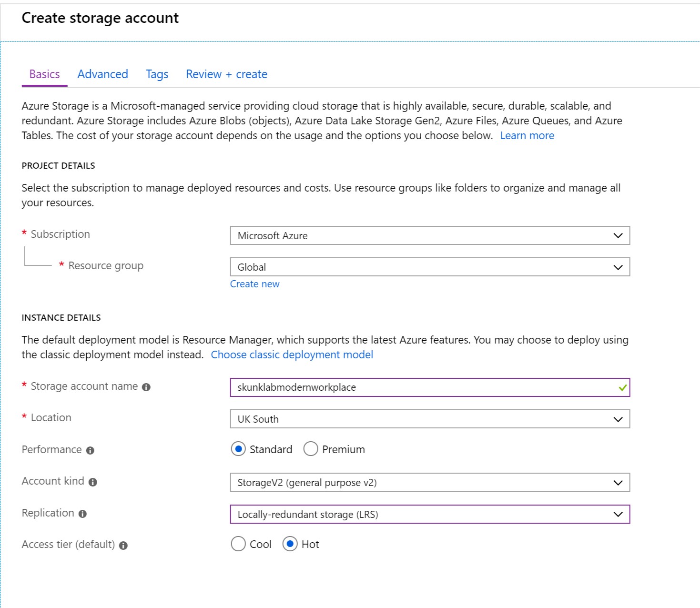Click Create new resource group link
Viewport: 700px width, 608px height.
[x=254, y=284]
